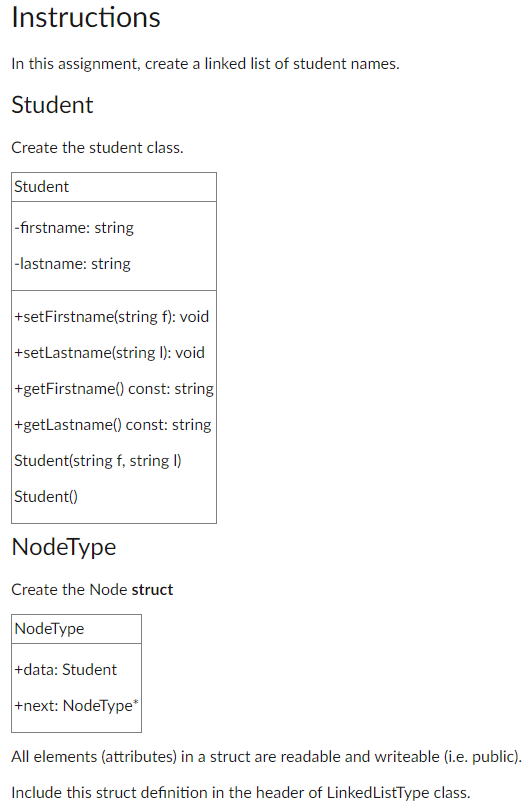This screenshot has width=523, height=806.
Task: Select the -lastname: string attribute
Action: click(x=73, y=264)
